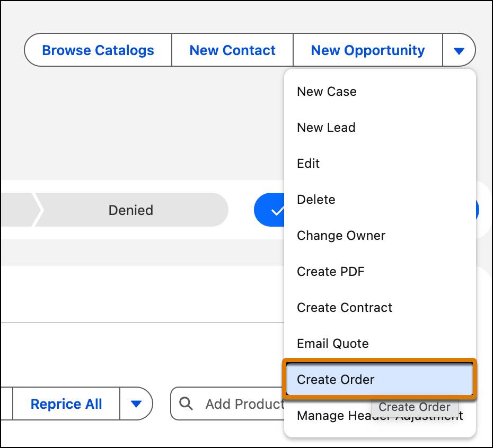Click Create PDF in the dropdown
This screenshot has height=448, width=493.
(x=330, y=271)
